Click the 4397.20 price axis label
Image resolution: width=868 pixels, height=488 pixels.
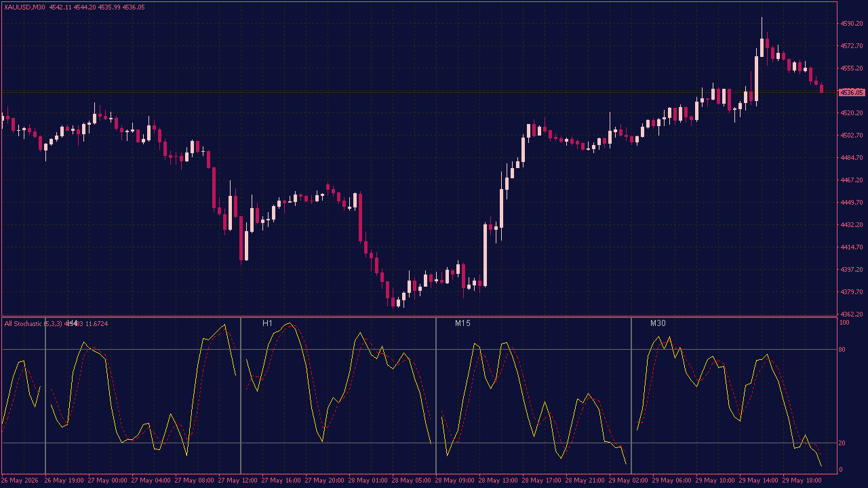(852, 270)
